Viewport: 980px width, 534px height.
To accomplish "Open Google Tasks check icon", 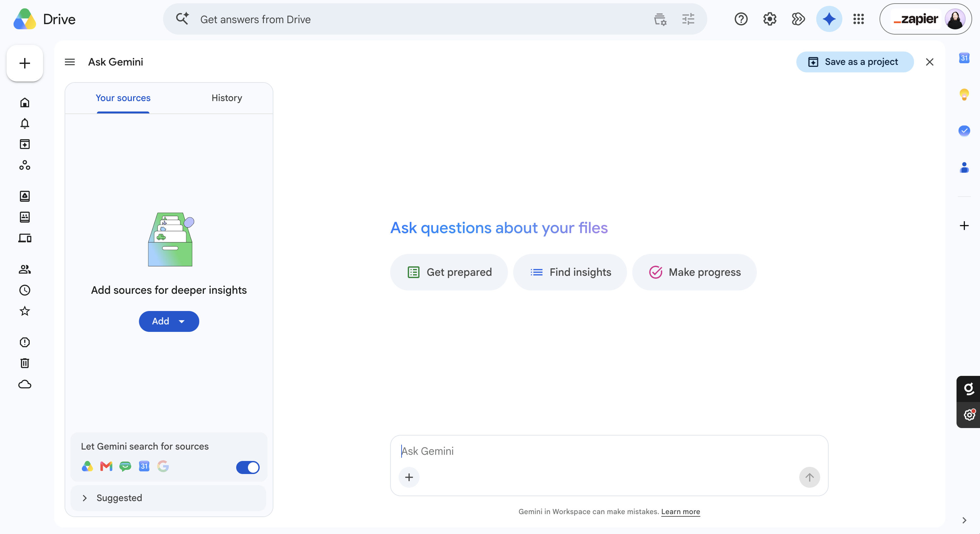I will [964, 131].
